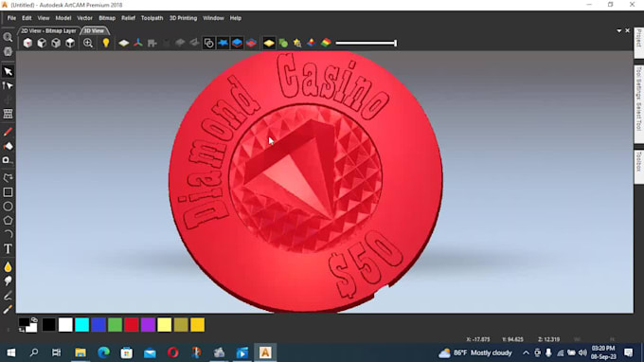Image resolution: width=644 pixels, height=362 pixels.
Task: Select the Create Ellipse tool
Action: point(8,207)
